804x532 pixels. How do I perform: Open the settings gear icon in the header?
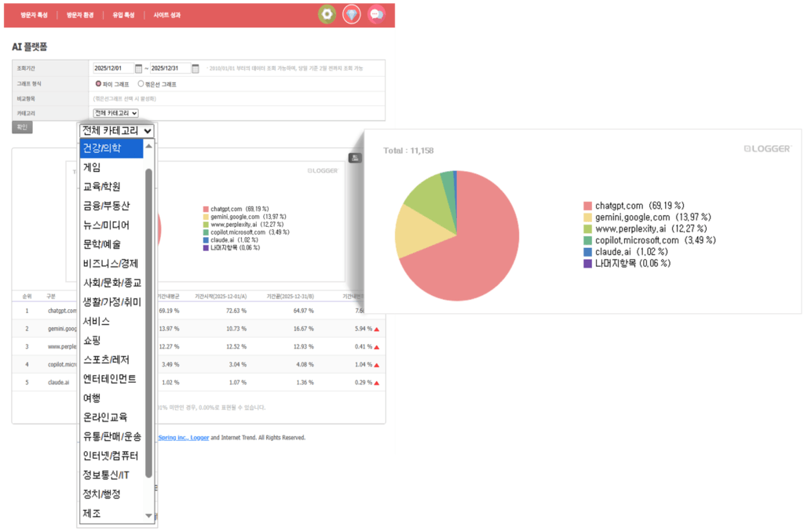tap(327, 14)
